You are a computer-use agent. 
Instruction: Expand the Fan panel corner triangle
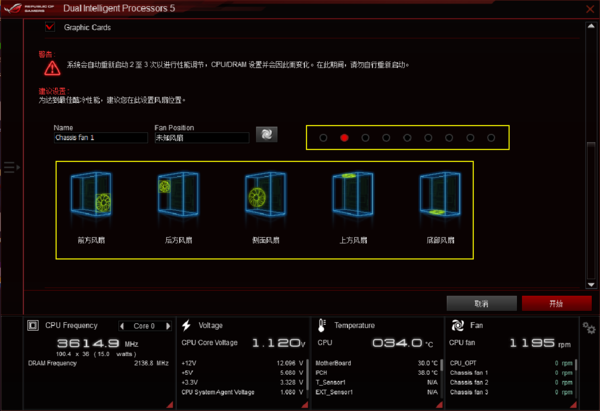[x=573, y=404]
